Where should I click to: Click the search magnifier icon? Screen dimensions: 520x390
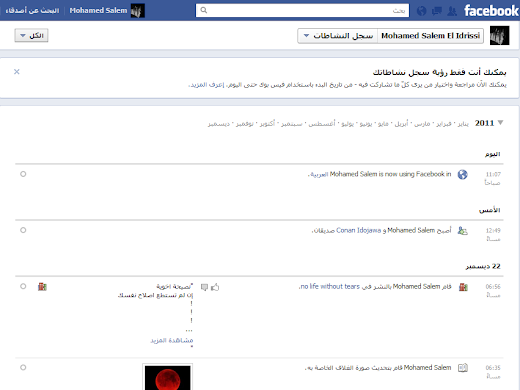click(x=204, y=10)
